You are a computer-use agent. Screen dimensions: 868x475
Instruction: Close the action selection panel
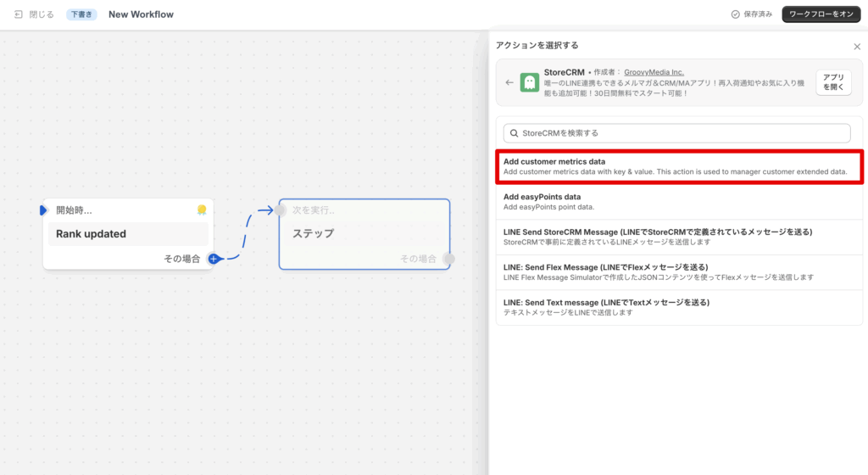pos(856,47)
